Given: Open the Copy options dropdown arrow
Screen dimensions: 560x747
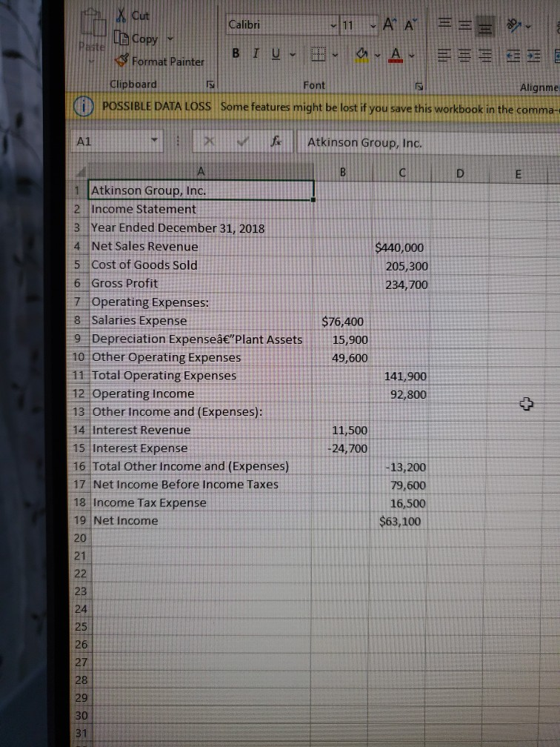Looking at the screenshot, I should [x=170, y=39].
